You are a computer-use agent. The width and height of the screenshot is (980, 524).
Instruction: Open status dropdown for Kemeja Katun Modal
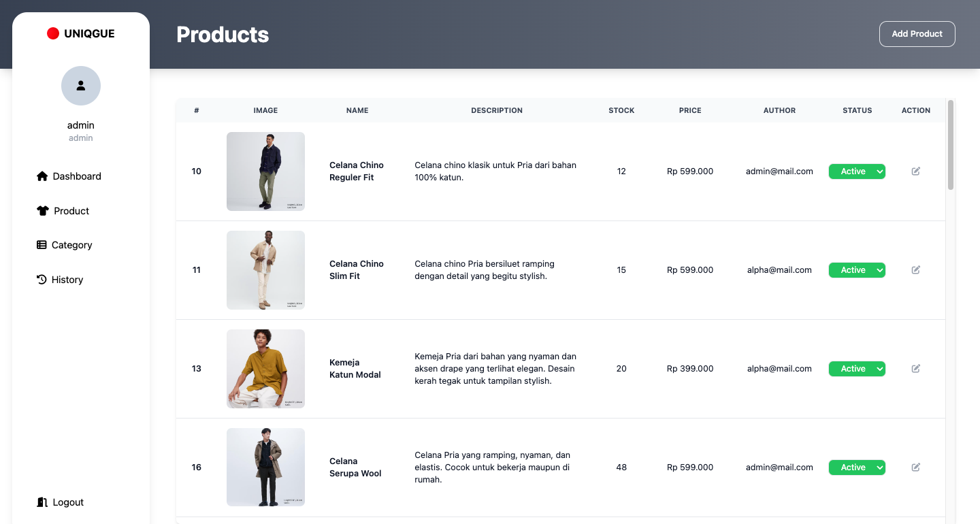(857, 369)
